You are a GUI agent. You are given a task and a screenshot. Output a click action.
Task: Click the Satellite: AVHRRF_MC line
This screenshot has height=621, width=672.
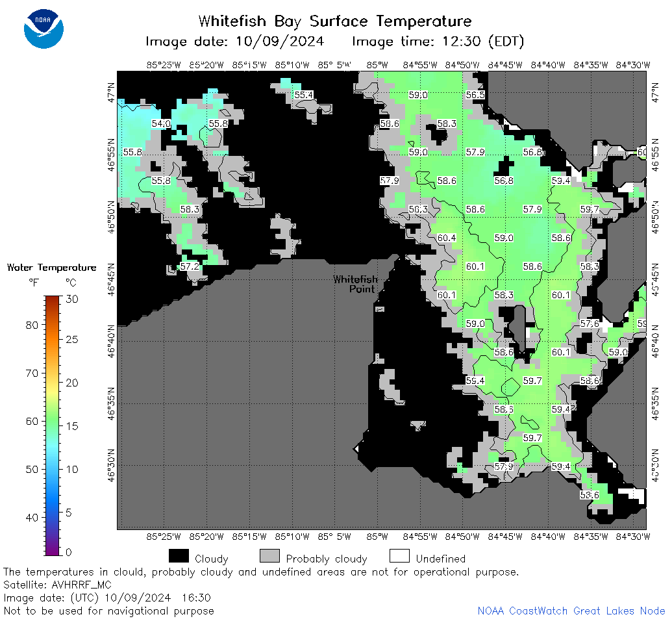(57, 585)
